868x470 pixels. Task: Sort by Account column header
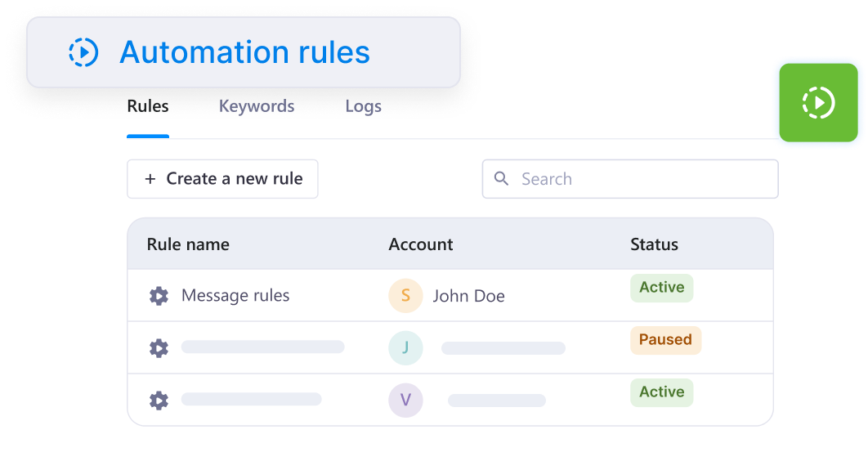[421, 244]
